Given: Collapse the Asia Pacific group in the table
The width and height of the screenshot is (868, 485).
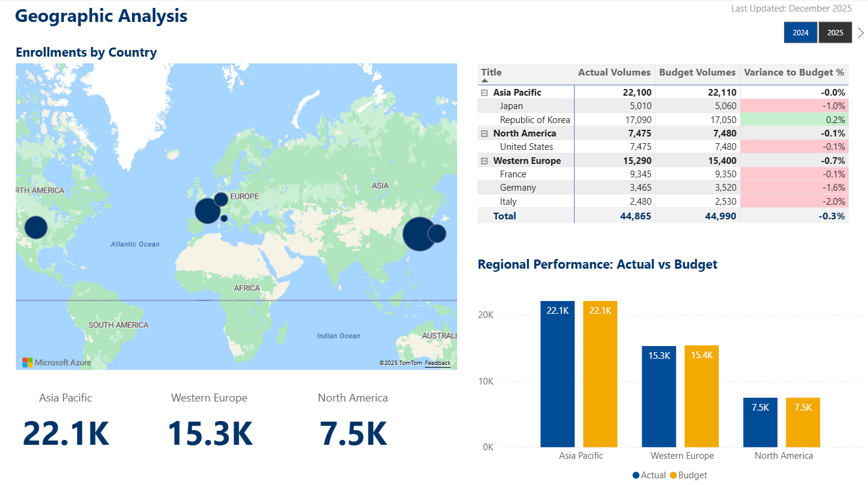Looking at the screenshot, I should click(x=484, y=92).
